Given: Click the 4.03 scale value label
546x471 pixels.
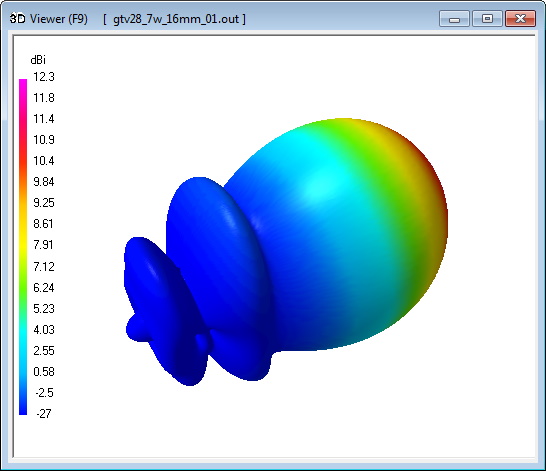Looking at the screenshot, I should click(44, 329).
